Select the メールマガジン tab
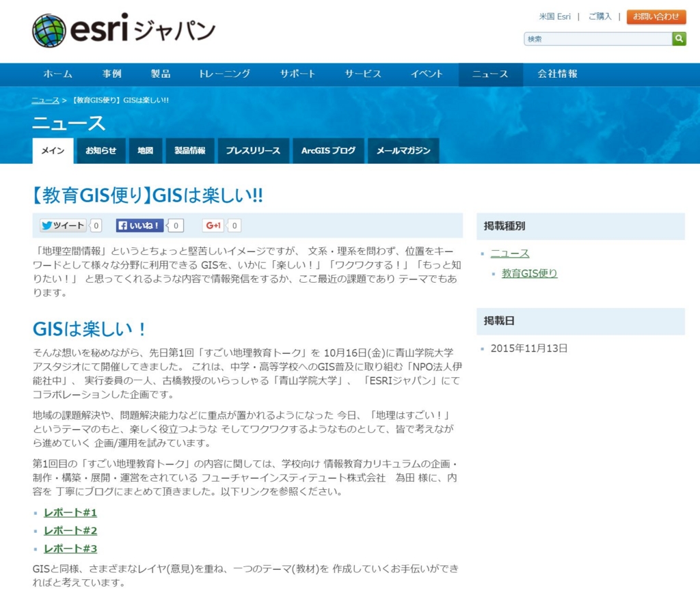The width and height of the screenshot is (700, 597). [x=403, y=150]
